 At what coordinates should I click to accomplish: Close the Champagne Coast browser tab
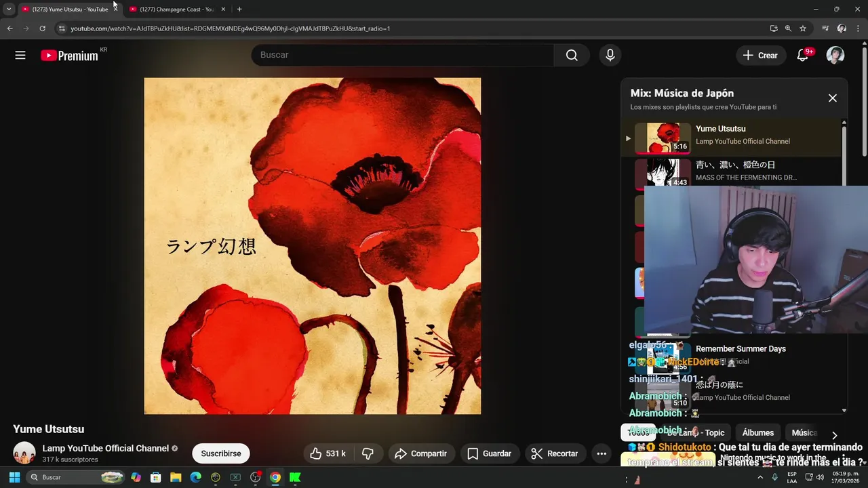point(223,9)
